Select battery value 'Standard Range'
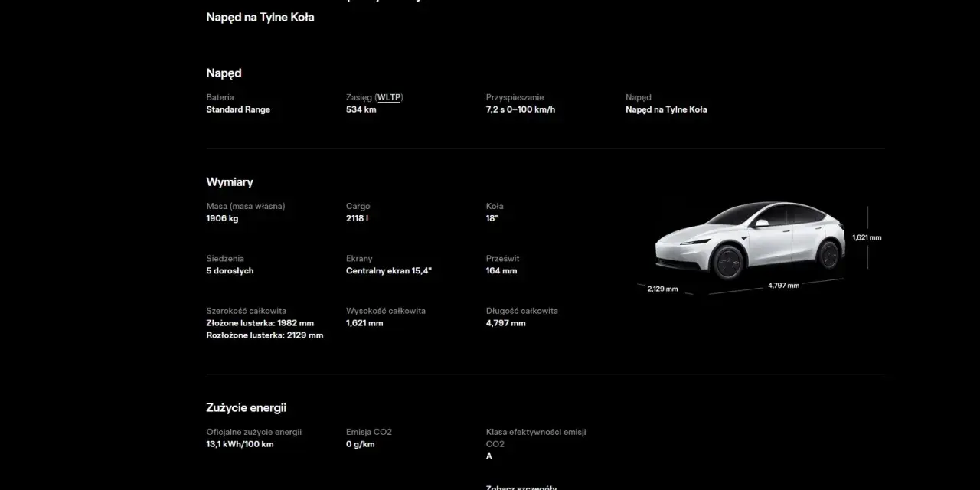This screenshot has width=980, height=490. tap(238, 109)
